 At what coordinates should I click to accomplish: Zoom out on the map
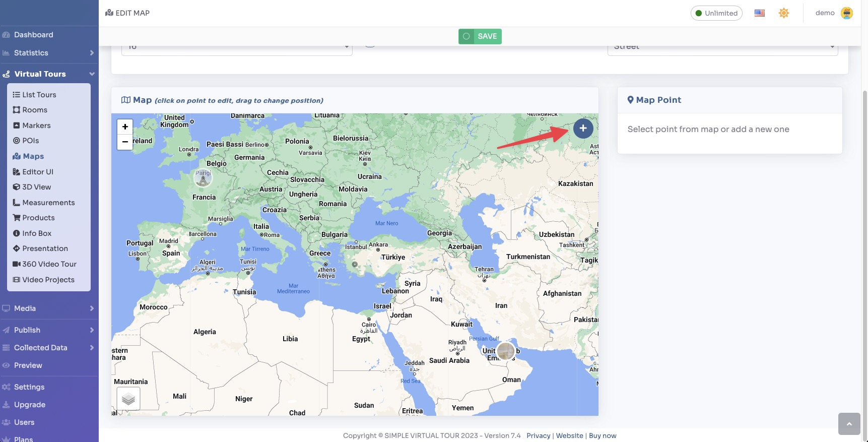point(125,142)
